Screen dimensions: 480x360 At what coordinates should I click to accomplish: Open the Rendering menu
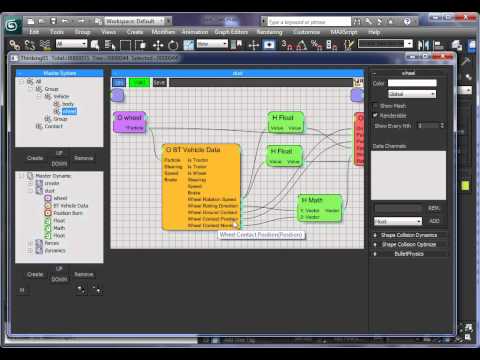[x=269, y=32]
